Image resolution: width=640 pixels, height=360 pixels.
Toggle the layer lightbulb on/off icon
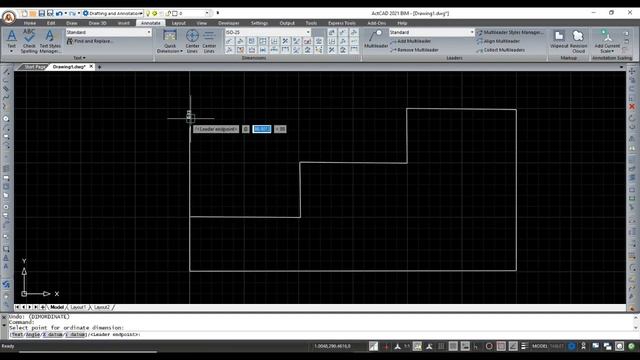[x=148, y=13]
